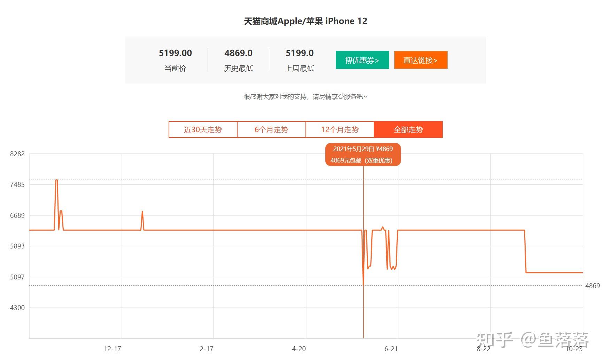The height and width of the screenshot is (364, 604).
Task: Click the 当前价 label
Action: [175, 69]
